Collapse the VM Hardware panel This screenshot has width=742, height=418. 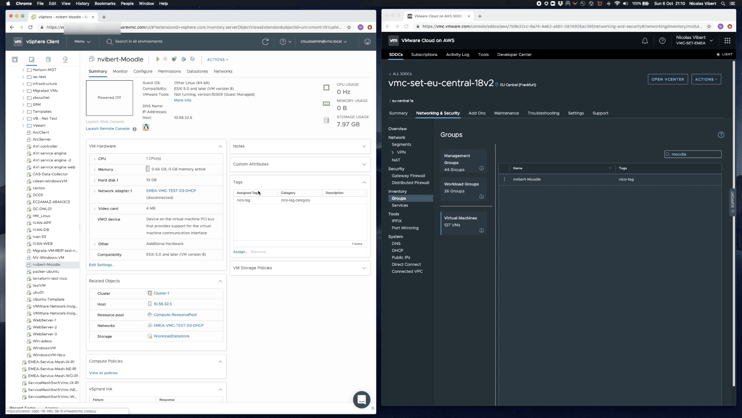click(221, 146)
